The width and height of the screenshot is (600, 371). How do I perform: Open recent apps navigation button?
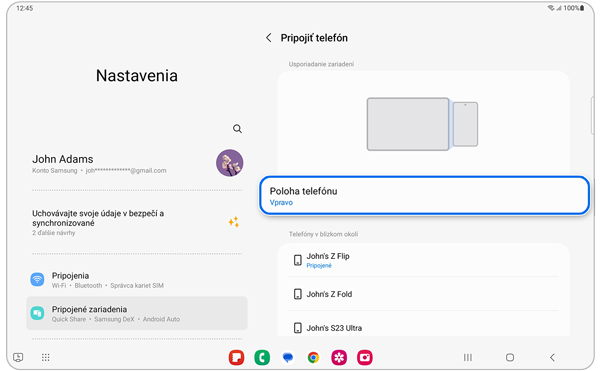[x=468, y=358]
